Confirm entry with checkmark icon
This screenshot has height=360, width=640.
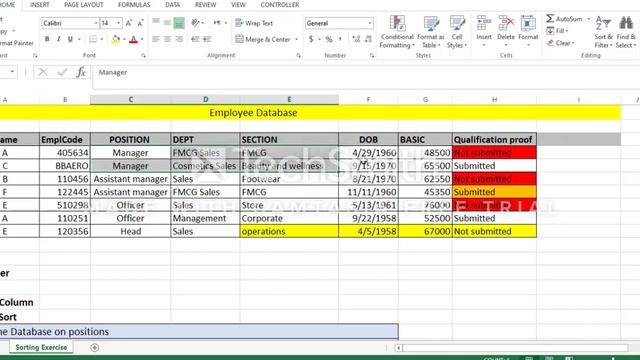coord(62,72)
